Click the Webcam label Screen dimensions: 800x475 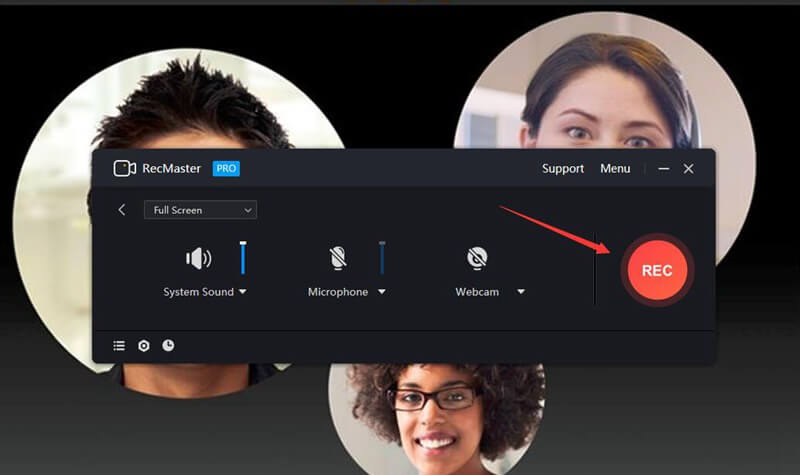tap(477, 292)
